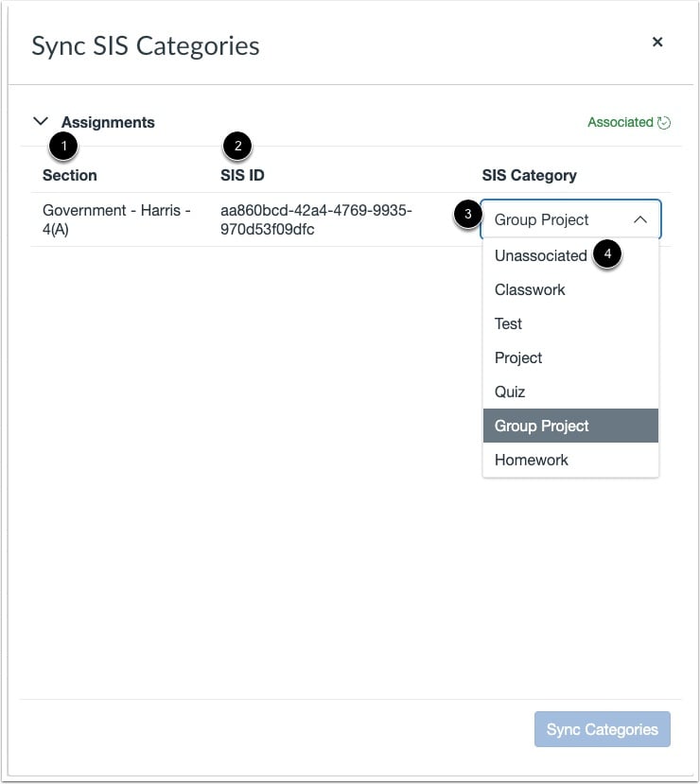Select the Classwork category option
Viewport: 700px width, 784px height.
point(530,289)
